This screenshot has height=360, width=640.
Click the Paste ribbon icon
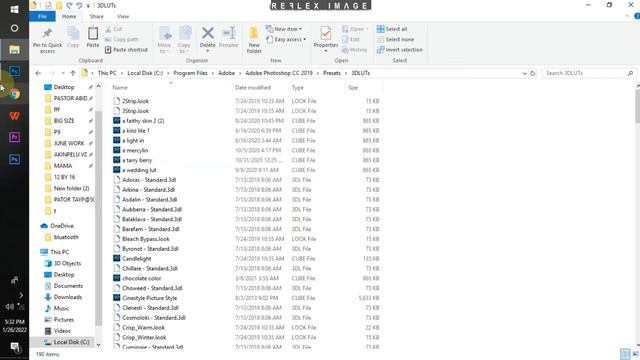[x=93, y=33]
